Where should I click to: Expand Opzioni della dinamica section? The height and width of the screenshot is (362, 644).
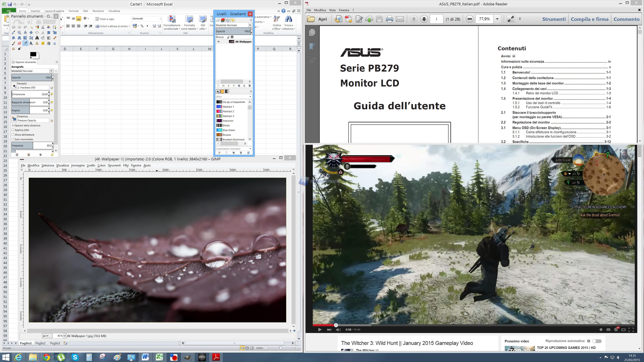click(13, 125)
